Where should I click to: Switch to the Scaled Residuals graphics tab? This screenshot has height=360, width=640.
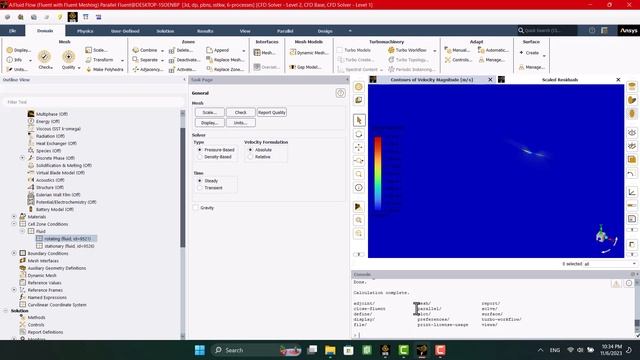(x=560, y=80)
